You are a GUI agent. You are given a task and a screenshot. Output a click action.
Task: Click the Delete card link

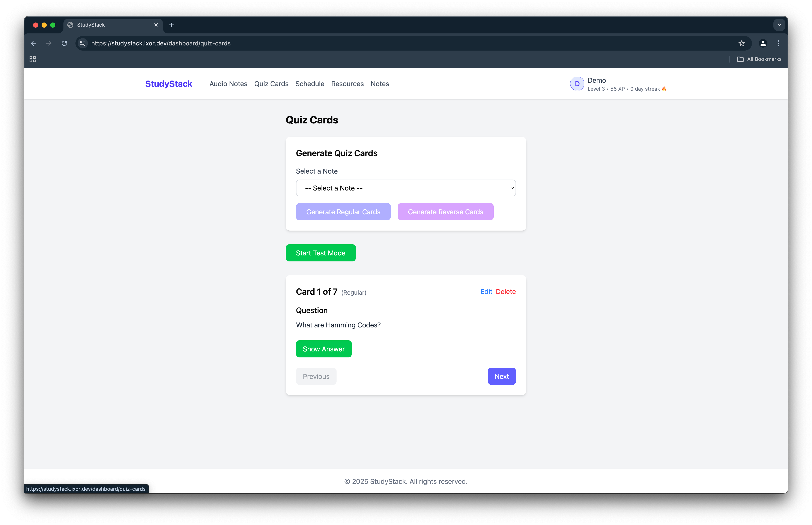[x=505, y=292]
